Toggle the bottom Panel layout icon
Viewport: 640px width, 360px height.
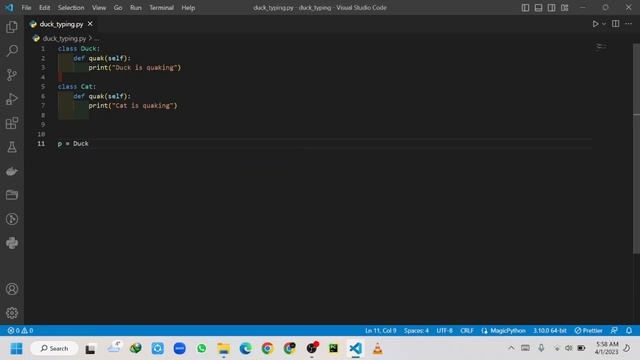tap(538, 8)
